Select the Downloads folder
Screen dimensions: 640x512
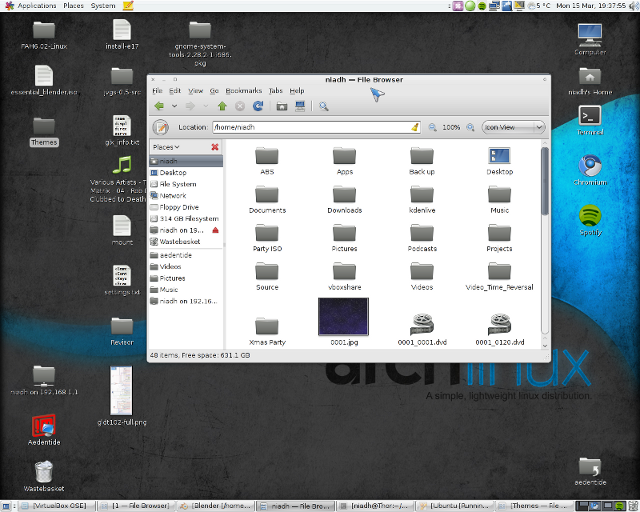coord(344,199)
